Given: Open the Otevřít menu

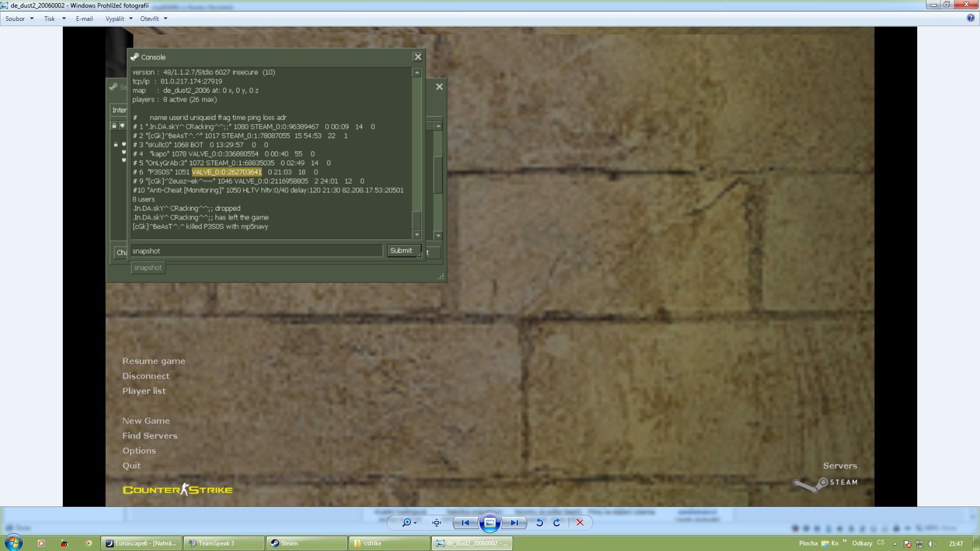Looking at the screenshot, I should tap(150, 19).
